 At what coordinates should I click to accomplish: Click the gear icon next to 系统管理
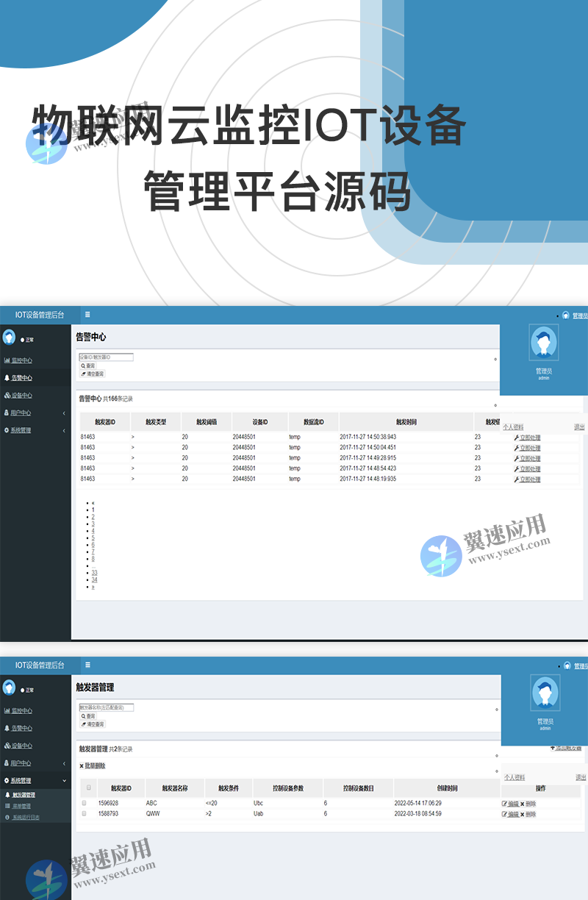[x=7, y=430]
